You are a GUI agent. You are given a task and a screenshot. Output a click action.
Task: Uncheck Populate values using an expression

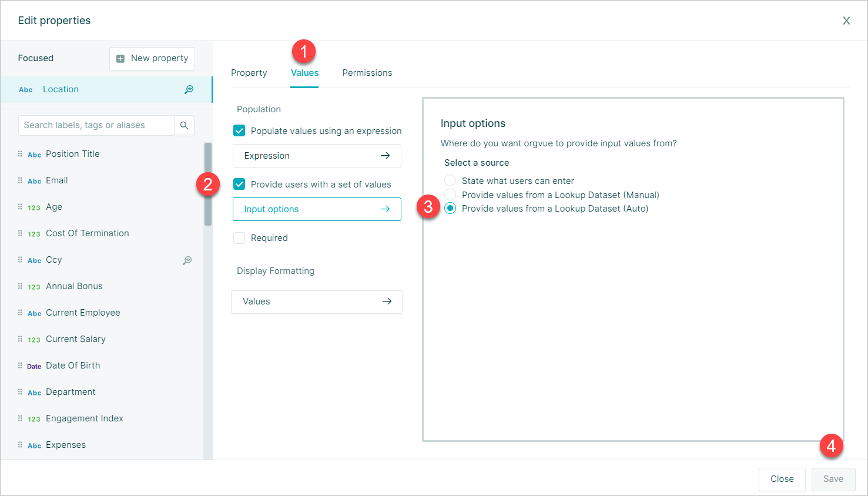pos(239,130)
